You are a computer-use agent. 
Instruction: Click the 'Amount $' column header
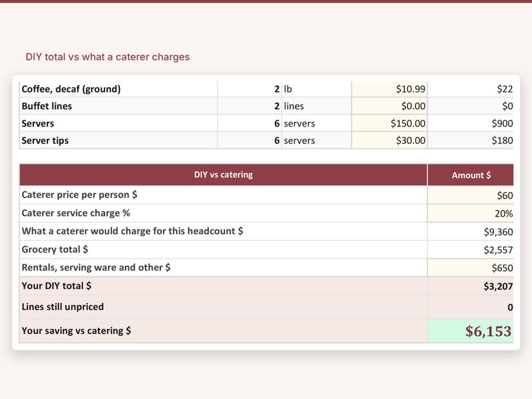point(470,175)
